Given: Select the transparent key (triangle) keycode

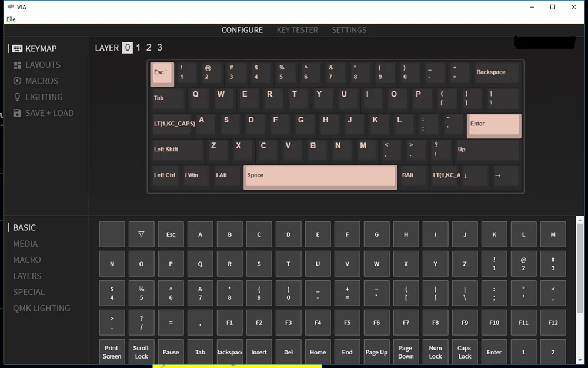Looking at the screenshot, I should (x=141, y=234).
